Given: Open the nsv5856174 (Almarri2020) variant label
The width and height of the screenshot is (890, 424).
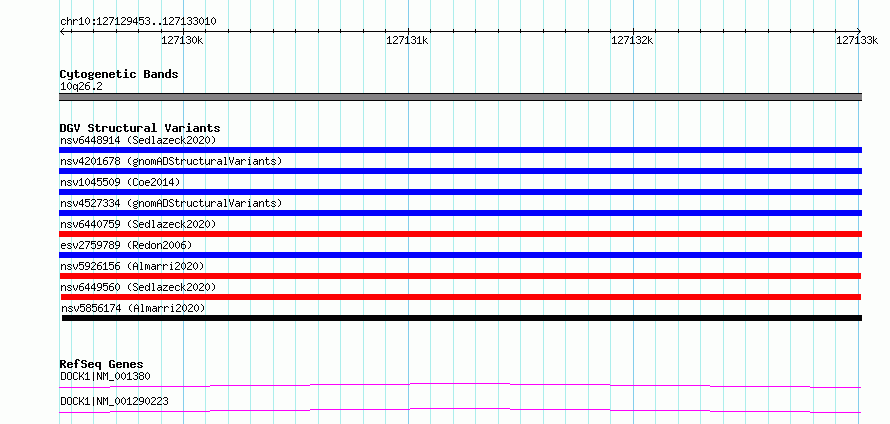Looking at the screenshot, I should point(133,308).
